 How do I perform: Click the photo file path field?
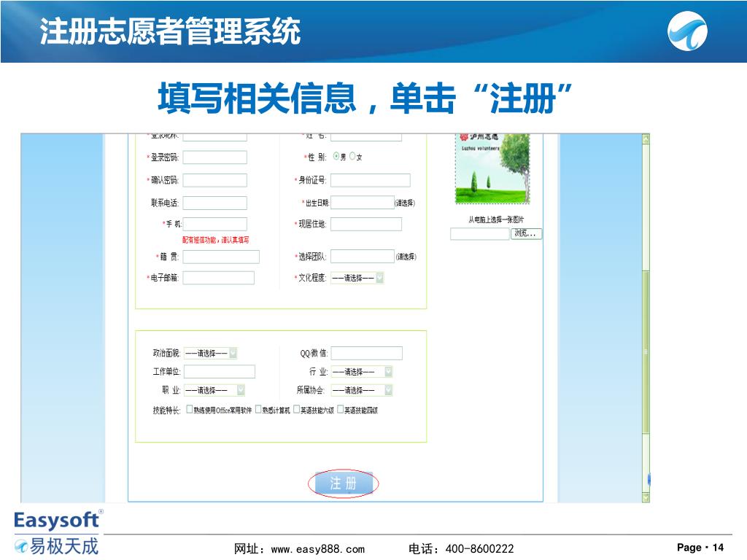click(x=480, y=234)
